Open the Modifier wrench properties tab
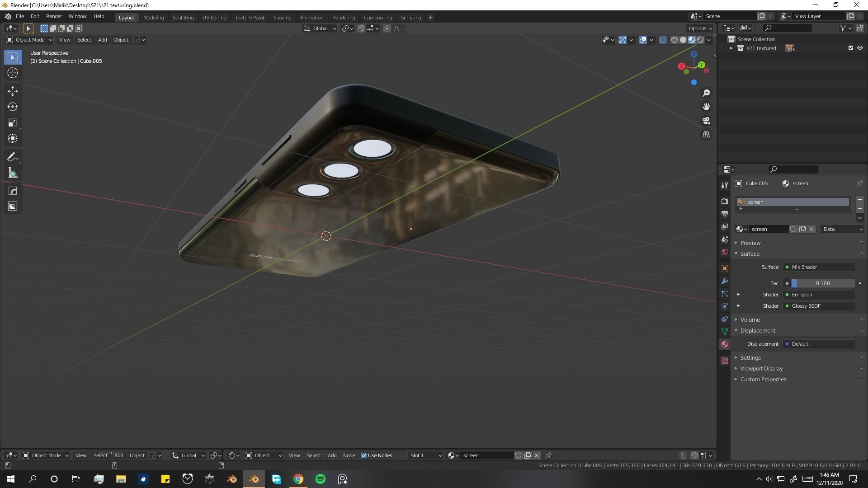This screenshot has height=488, width=868. [725, 281]
